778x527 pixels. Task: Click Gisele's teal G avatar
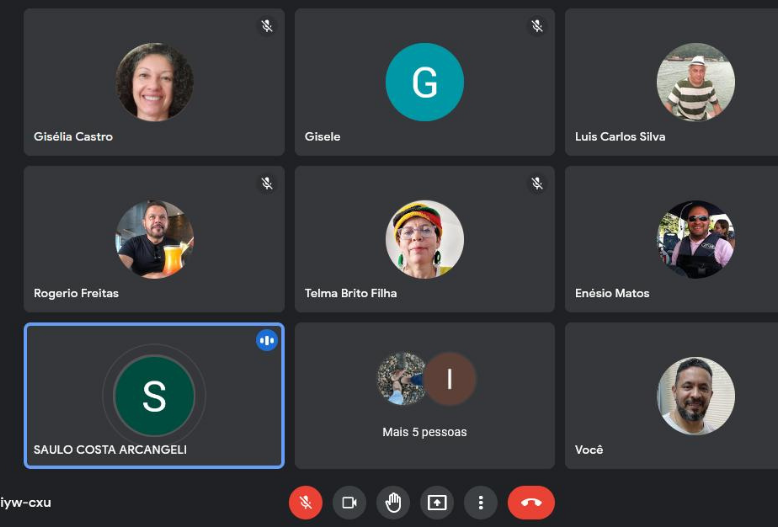(x=424, y=82)
